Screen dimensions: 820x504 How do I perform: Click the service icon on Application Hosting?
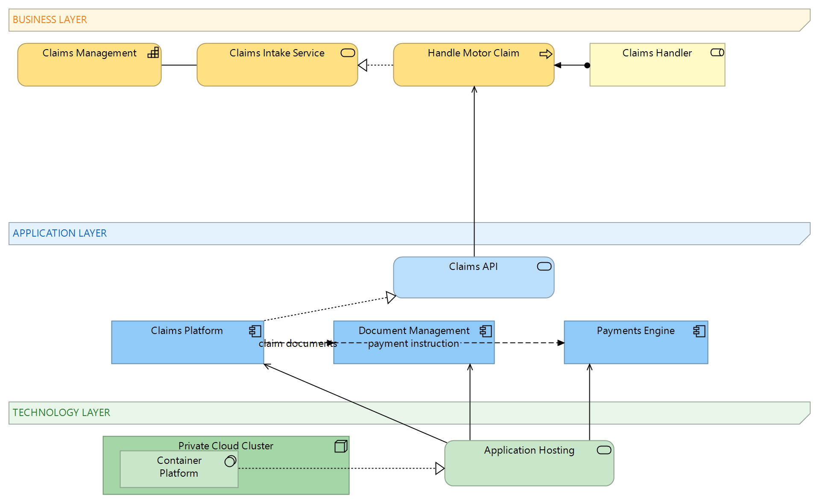coord(604,450)
